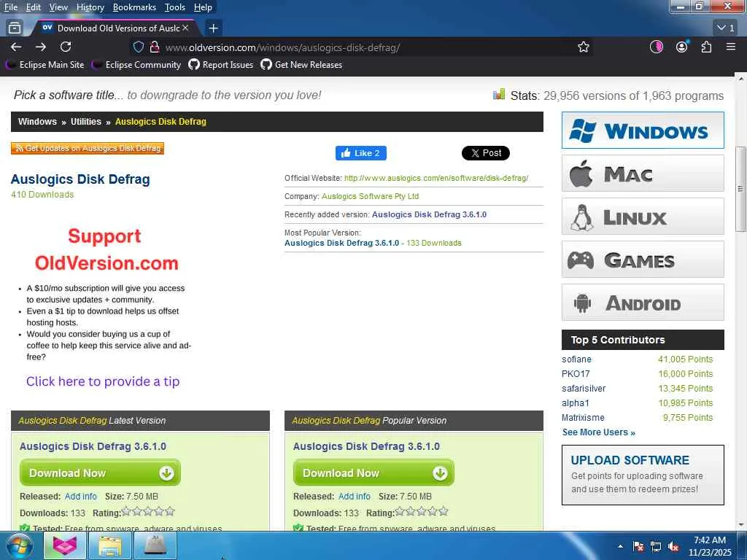The width and height of the screenshot is (747, 560).
Task: Download Now in Popular Version panel
Action: tap(373, 472)
